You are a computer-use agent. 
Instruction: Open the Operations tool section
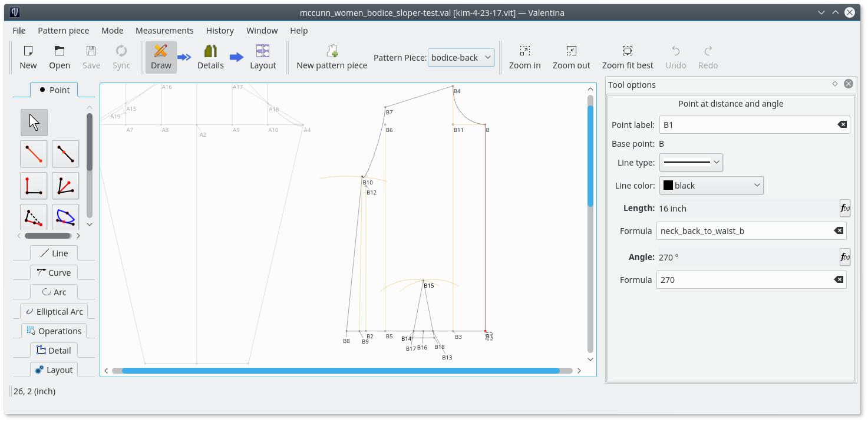click(54, 331)
